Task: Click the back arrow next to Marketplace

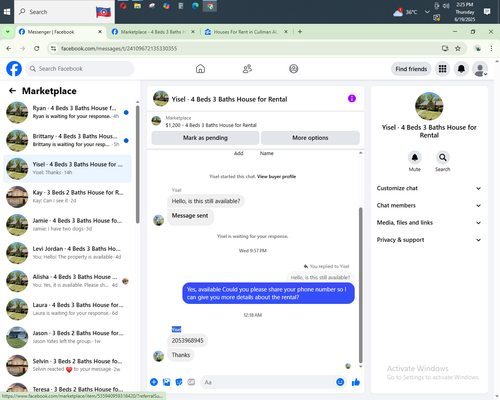Action: click(x=12, y=91)
